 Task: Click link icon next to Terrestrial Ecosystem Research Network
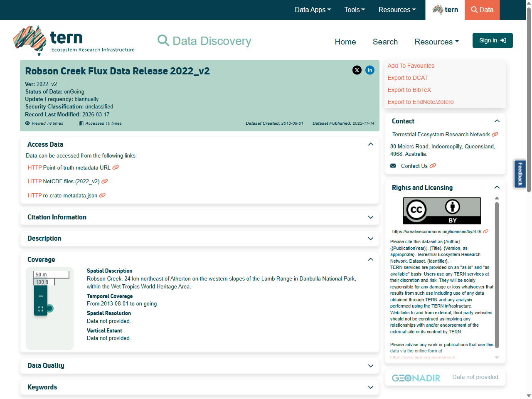point(495,135)
